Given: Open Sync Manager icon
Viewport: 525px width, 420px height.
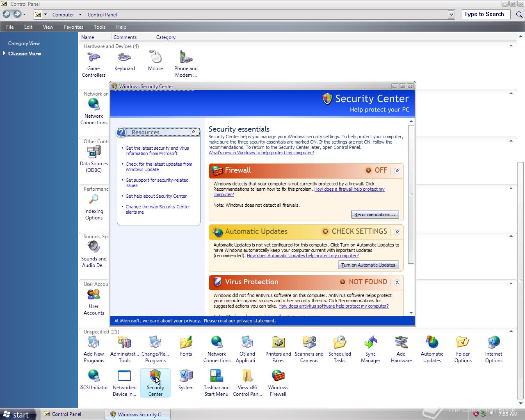Looking at the screenshot, I should tap(370, 349).
